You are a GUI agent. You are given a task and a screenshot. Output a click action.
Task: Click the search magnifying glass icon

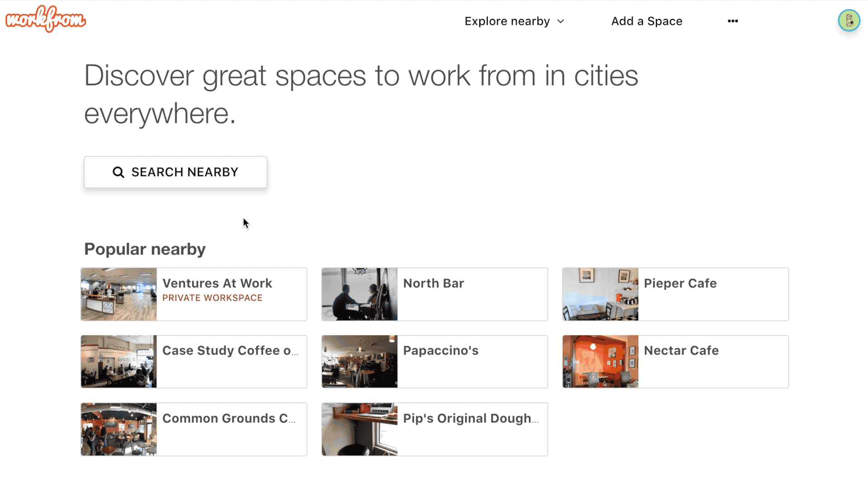coord(118,172)
